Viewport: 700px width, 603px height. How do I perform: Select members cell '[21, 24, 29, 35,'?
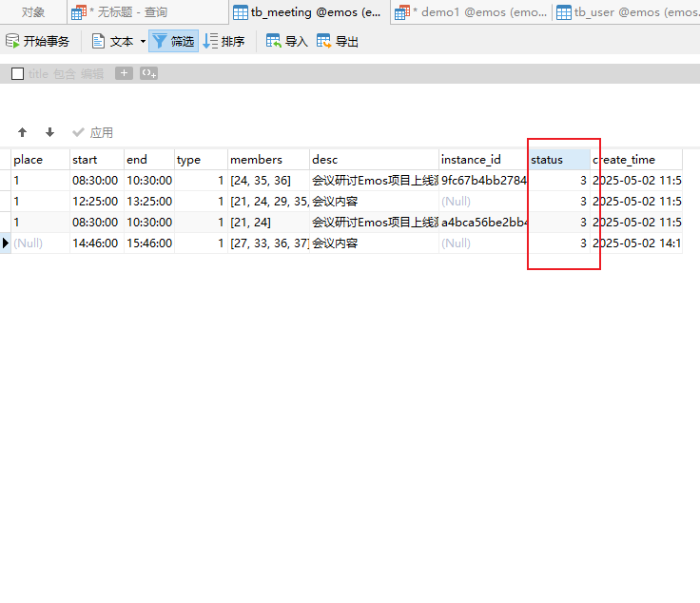[269, 202]
